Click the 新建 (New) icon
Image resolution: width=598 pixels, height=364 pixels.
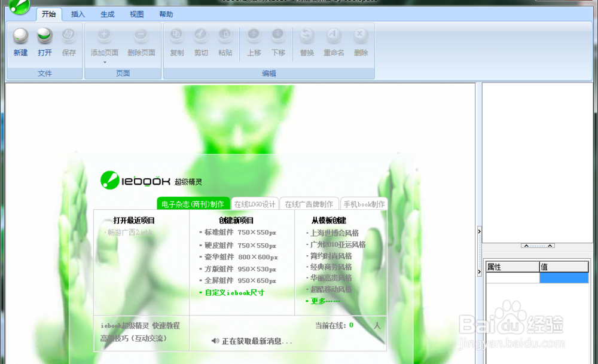pyautogui.click(x=20, y=36)
